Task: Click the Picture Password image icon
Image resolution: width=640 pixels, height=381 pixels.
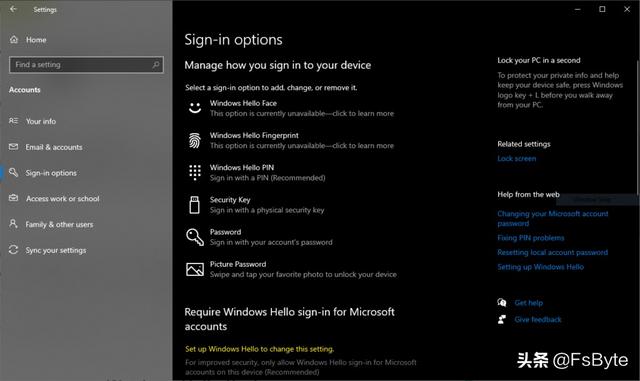Action: [x=195, y=269]
